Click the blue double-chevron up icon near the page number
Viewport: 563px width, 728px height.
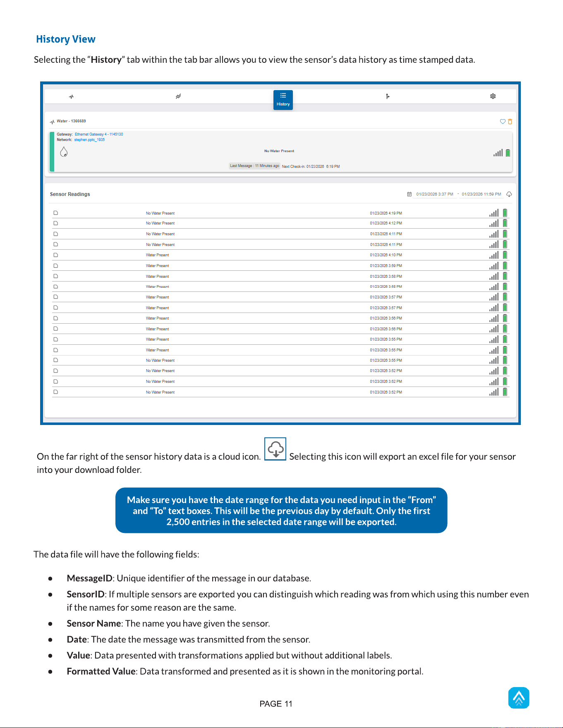(x=519, y=698)
